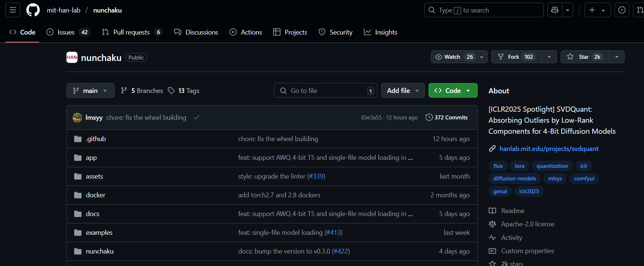
Task: Star the nunchaku repository
Action: (x=585, y=57)
